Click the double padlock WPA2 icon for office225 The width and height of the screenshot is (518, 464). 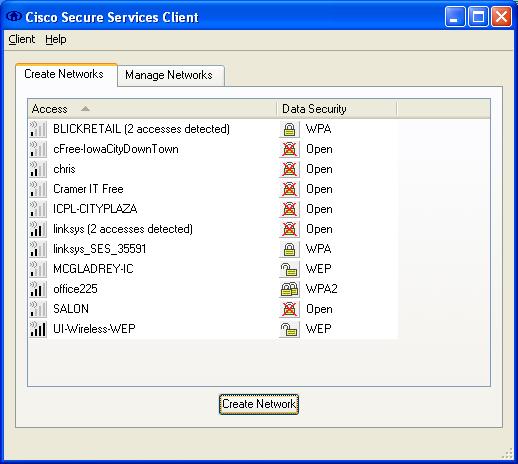[289, 289]
